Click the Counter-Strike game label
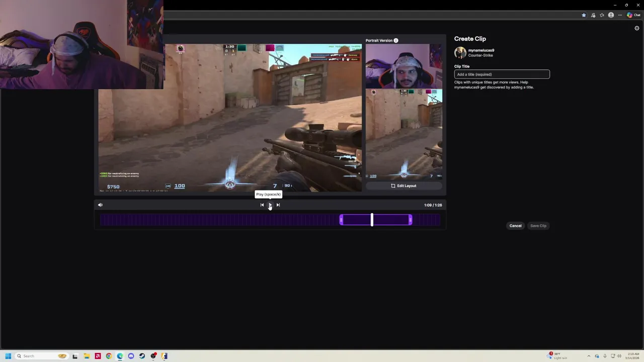 point(480,55)
